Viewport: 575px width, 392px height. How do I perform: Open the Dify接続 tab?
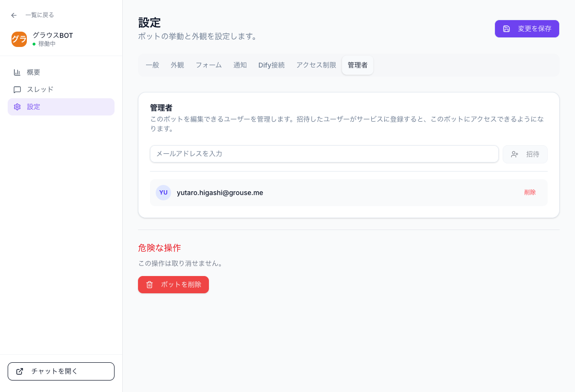tap(271, 65)
